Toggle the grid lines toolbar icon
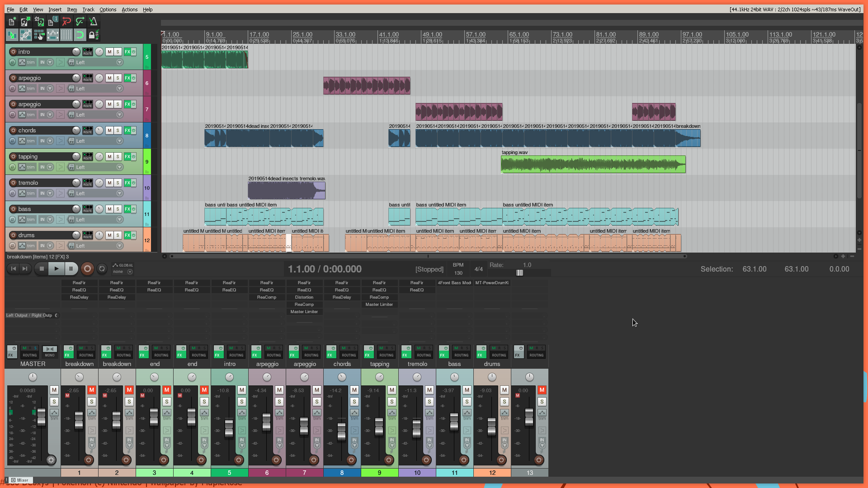 pos(66,35)
